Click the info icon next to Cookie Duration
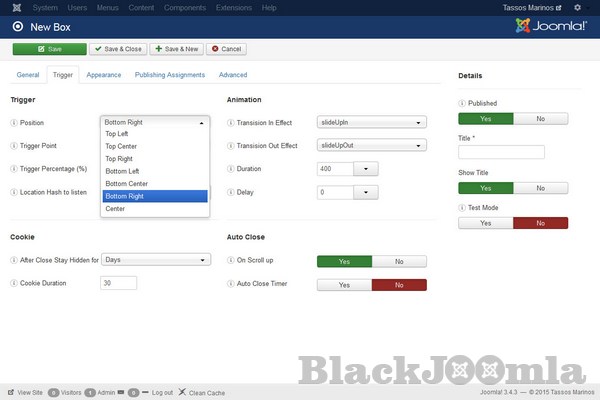Screen dimensions: 600x400 click(14, 283)
